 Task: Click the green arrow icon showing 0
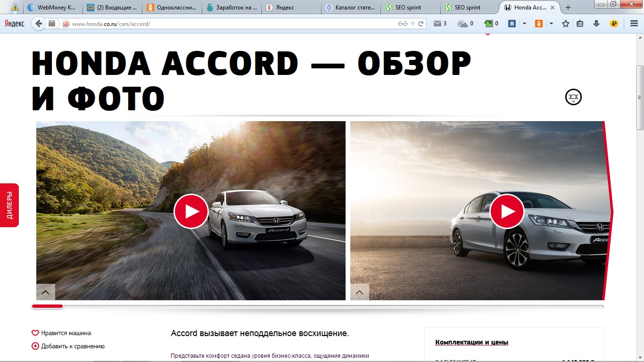[491, 24]
